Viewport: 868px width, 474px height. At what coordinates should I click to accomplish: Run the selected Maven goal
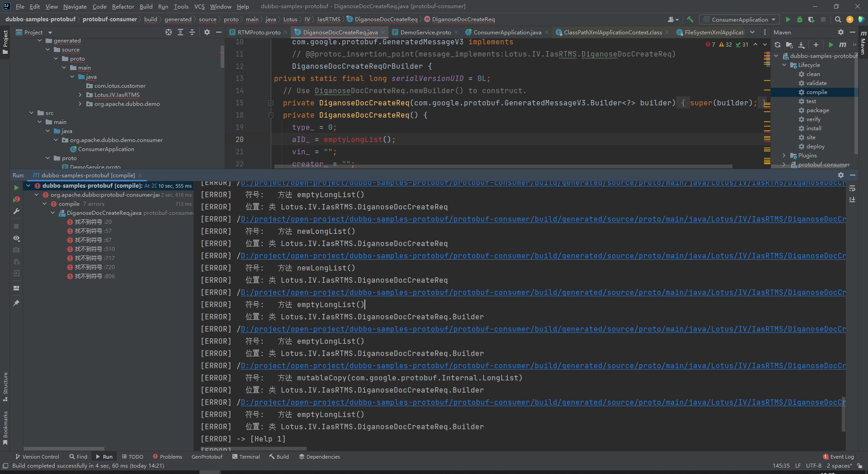pos(831,45)
